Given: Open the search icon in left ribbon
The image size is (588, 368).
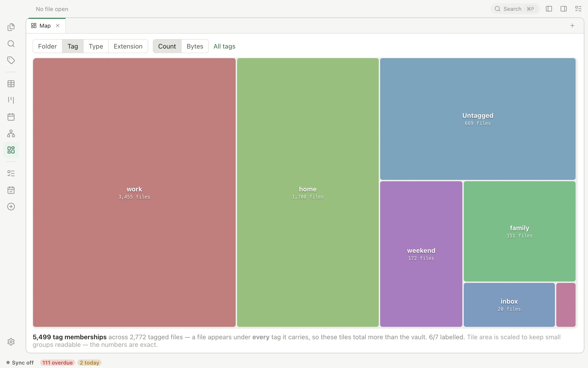Looking at the screenshot, I should point(11,44).
